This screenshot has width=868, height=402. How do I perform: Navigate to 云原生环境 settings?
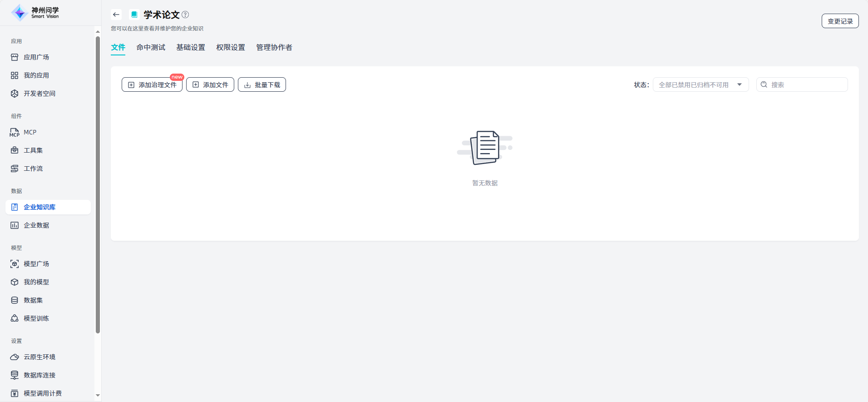point(39,357)
